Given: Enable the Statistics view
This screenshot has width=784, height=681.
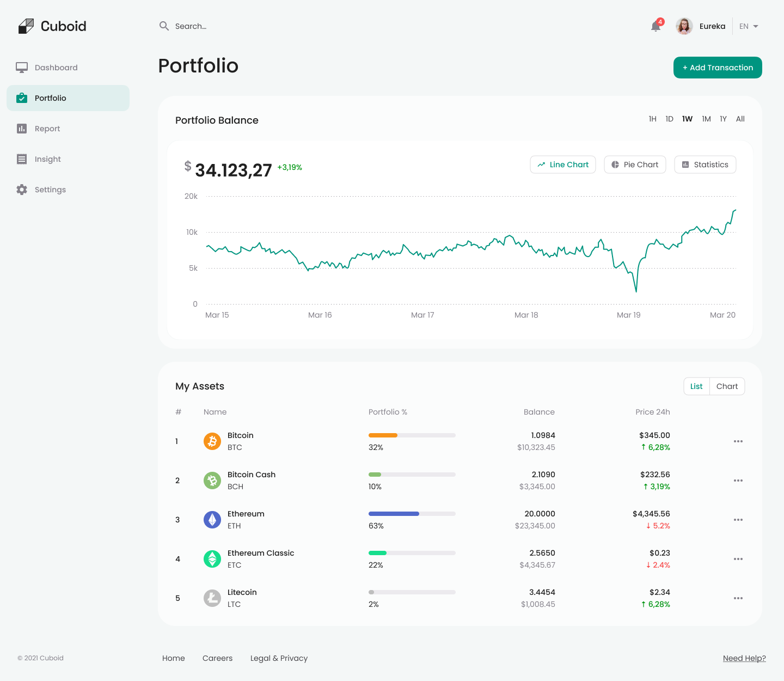Looking at the screenshot, I should pos(705,164).
